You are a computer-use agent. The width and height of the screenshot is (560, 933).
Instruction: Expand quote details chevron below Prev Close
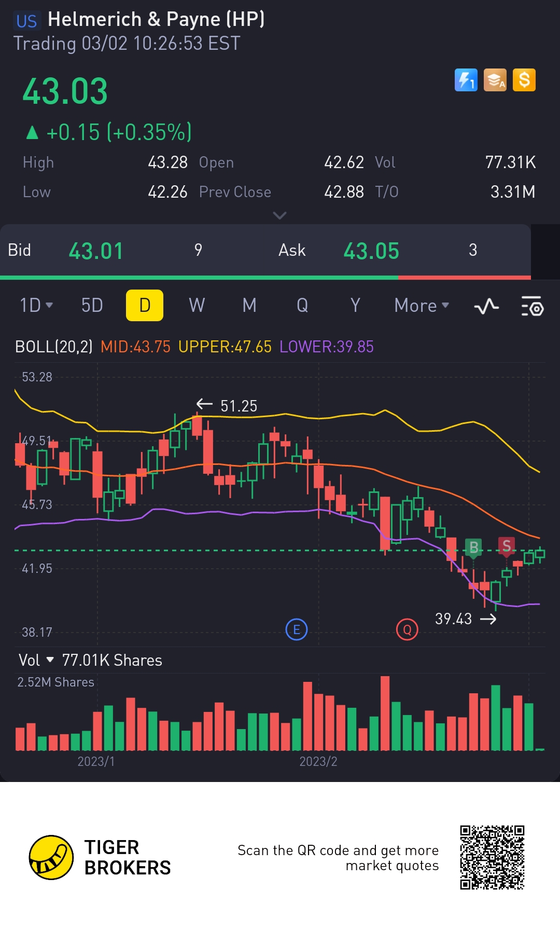click(x=279, y=215)
